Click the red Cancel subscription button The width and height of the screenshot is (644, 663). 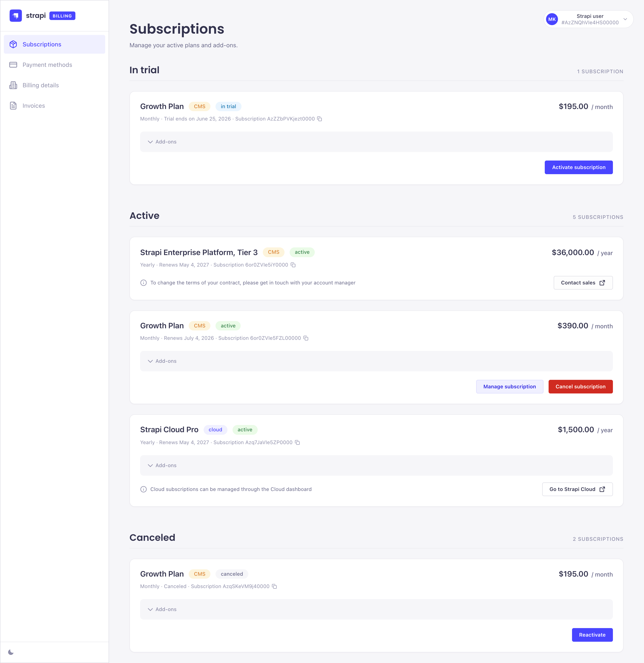coord(580,387)
